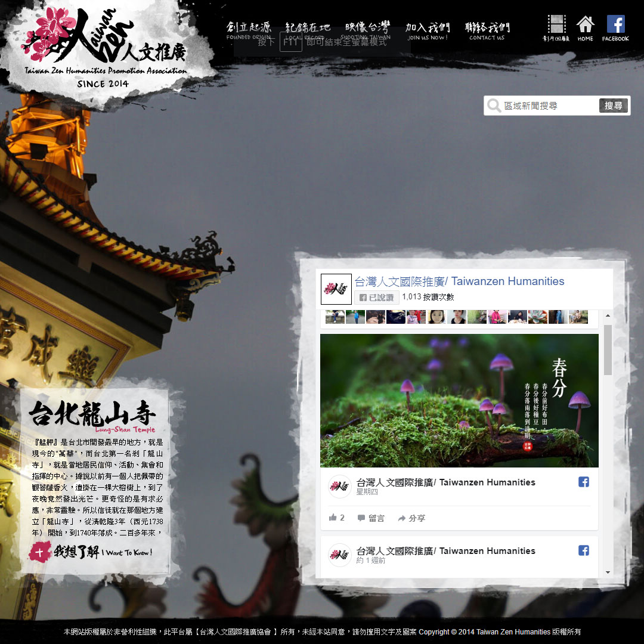
Task: Open the 影片回顧 video archive icon
Action: (x=556, y=25)
